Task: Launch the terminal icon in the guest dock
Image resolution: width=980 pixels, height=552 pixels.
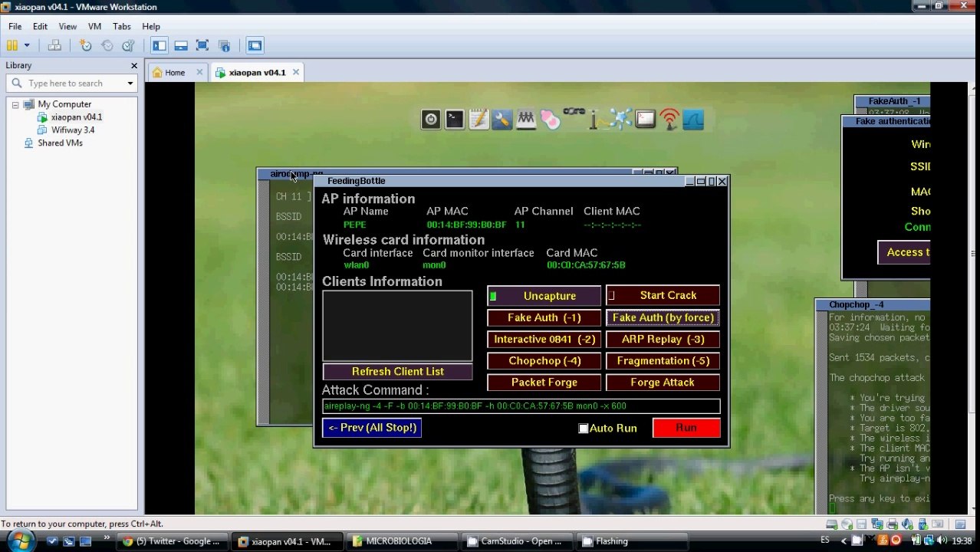Action: [455, 120]
